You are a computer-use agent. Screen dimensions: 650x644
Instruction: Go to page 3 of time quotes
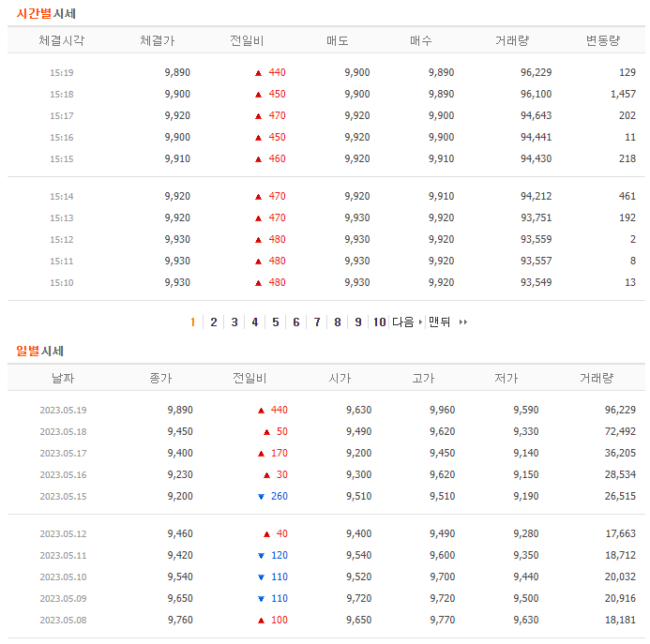[234, 322]
